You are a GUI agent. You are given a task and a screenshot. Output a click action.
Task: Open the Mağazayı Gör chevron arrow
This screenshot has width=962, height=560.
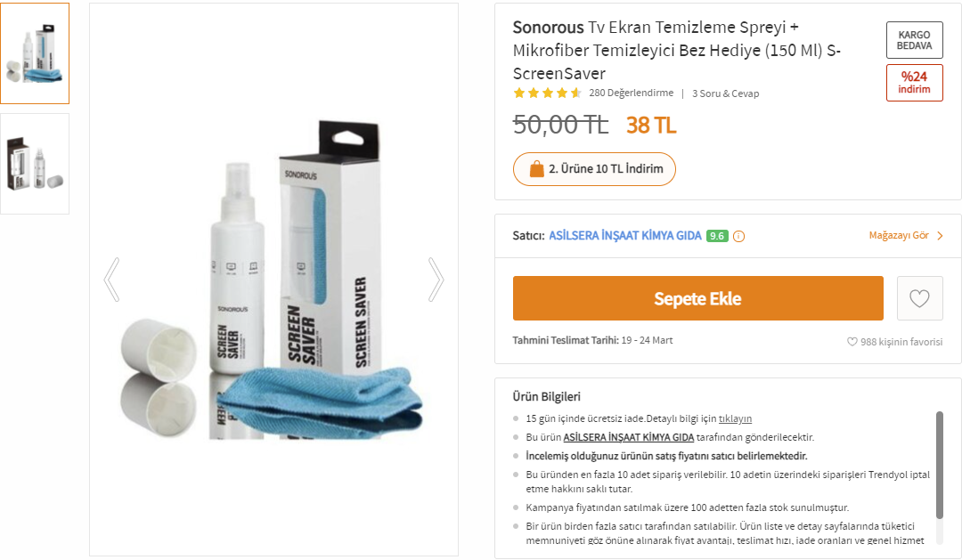pyautogui.click(x=940, y=236)
